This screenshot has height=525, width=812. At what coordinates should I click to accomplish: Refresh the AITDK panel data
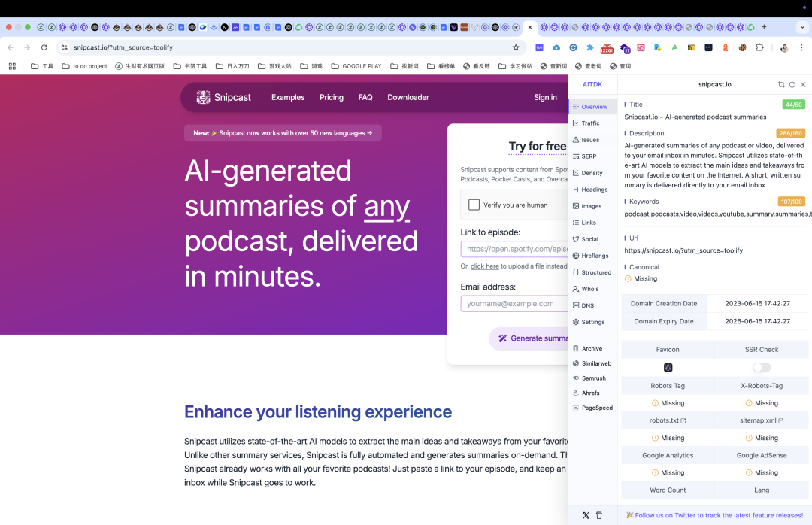792,84
